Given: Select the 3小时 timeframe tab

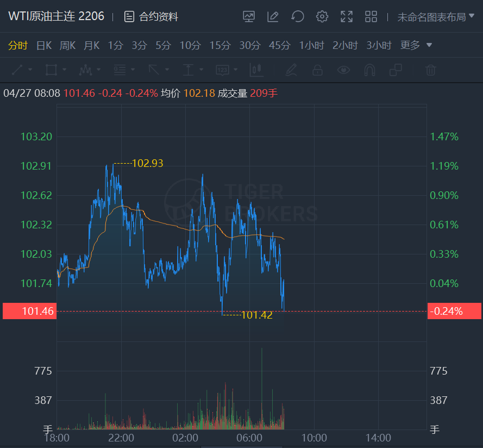Looking at the screenshot, I should (x=379, y=45).
